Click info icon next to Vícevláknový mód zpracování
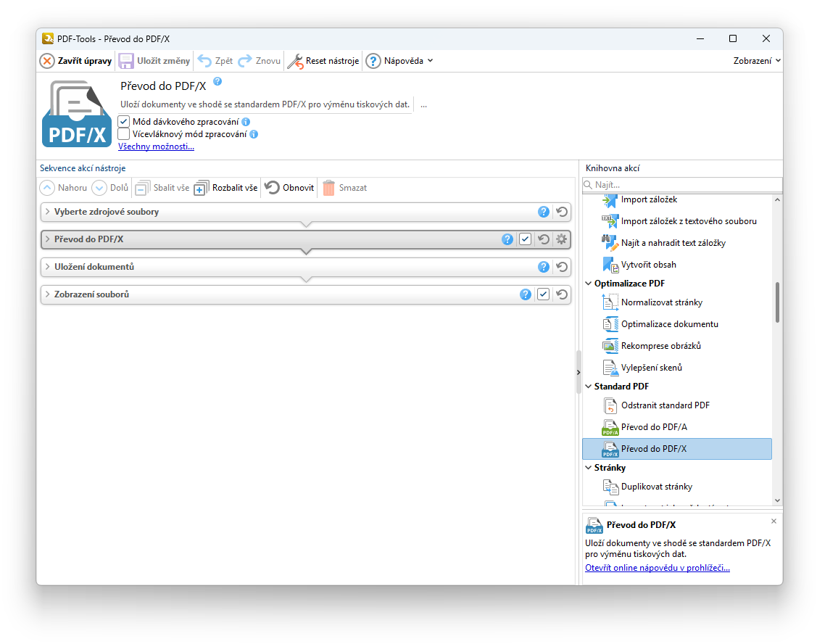The image size is (817, 644). 254,134
